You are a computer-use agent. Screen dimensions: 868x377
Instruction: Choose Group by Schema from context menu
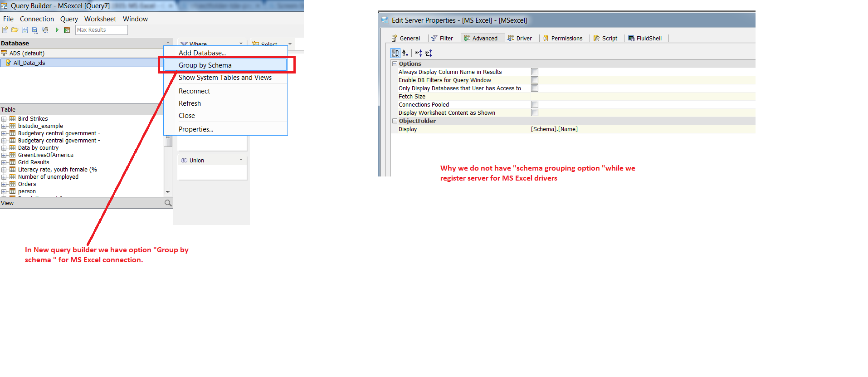(225, 65)
